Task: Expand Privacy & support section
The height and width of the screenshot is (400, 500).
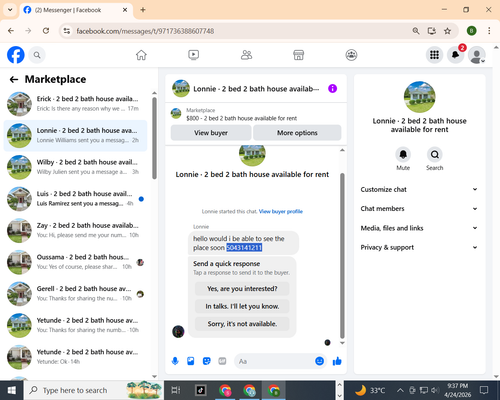Action: (x=419, y=247)
